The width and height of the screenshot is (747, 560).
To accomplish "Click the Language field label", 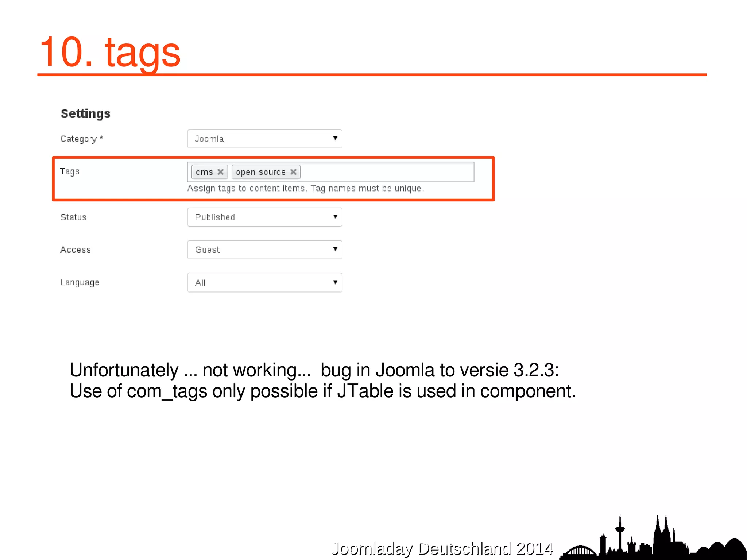I will click(x=80, y=282).
